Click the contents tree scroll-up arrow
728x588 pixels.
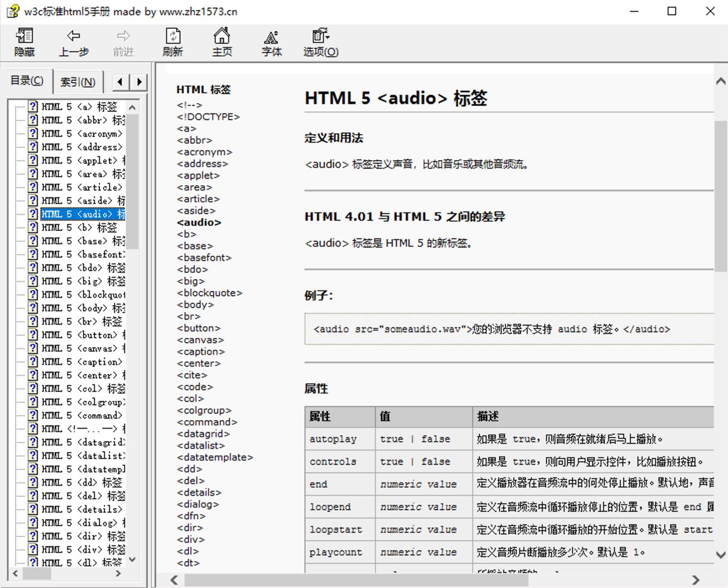[132, 107]
